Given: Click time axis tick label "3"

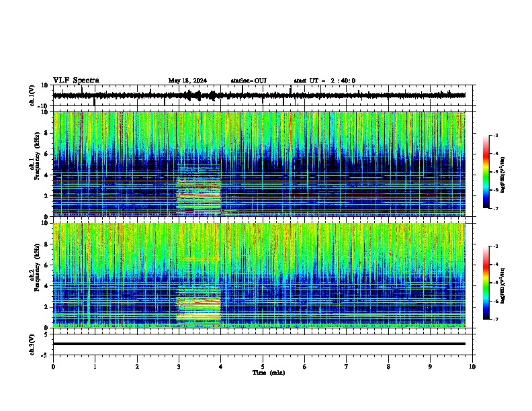Looking at the screenshot, I should point(179,367).
